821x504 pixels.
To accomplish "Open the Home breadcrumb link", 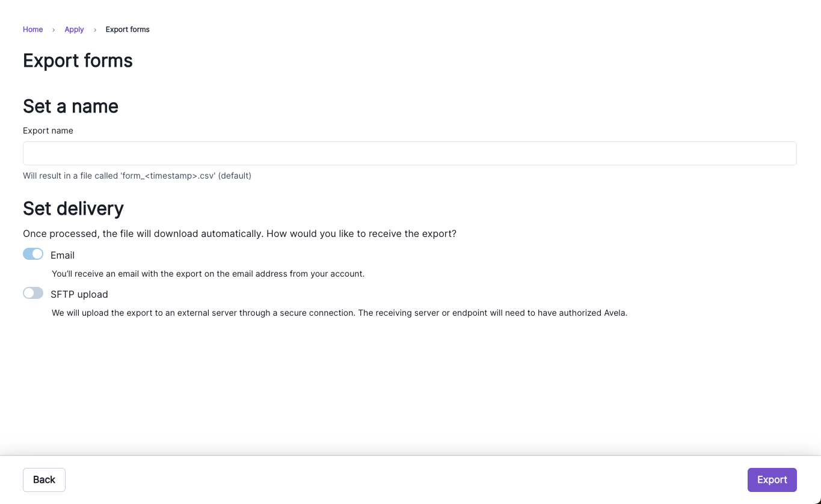I will click(33, 29).
